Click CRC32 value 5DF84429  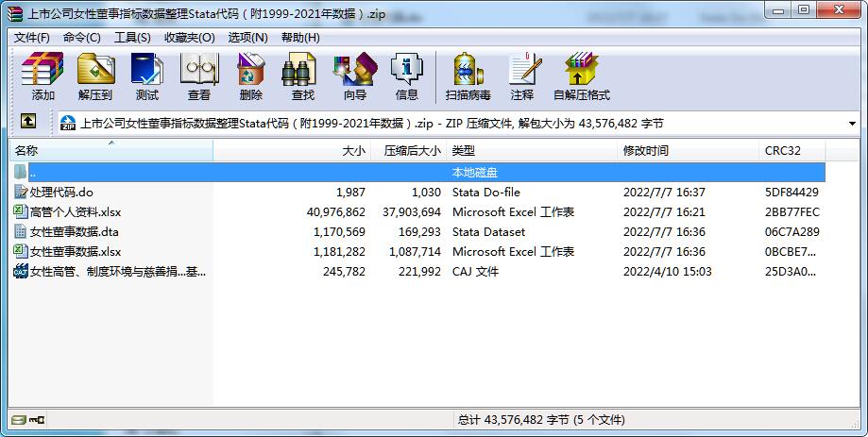click(791, 192)
